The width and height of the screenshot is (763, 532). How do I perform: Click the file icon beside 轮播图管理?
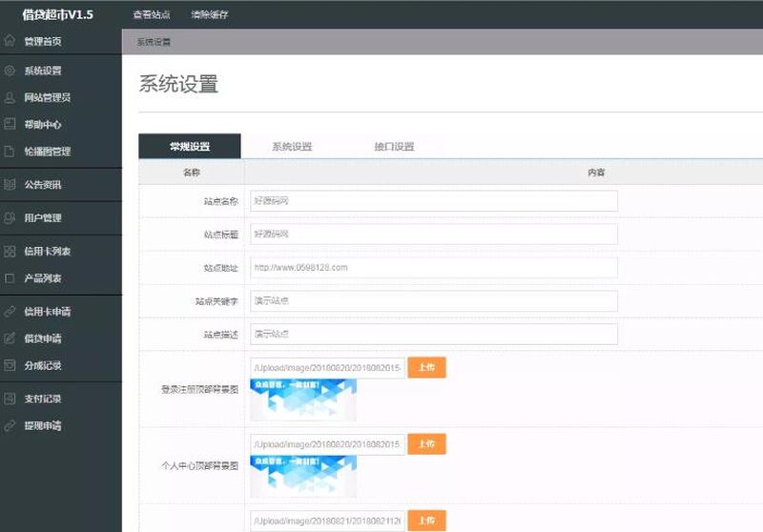[10, 152]
